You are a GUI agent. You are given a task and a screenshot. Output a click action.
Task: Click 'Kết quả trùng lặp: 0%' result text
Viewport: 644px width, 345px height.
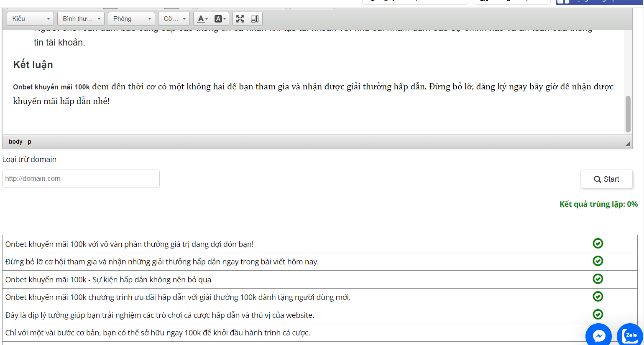point(598,204)
